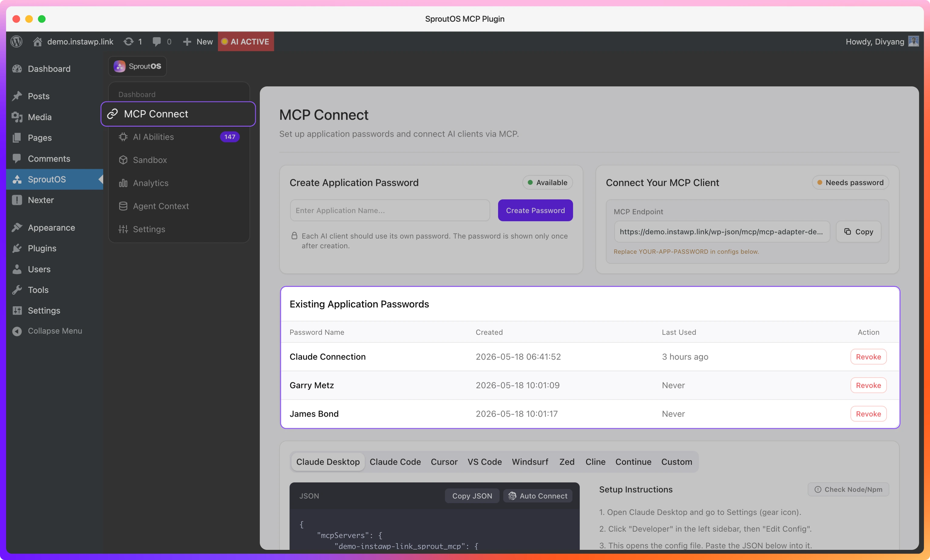The image size is (930, 560).
Task: Open the Tools menu
Action: click(38, 290)
